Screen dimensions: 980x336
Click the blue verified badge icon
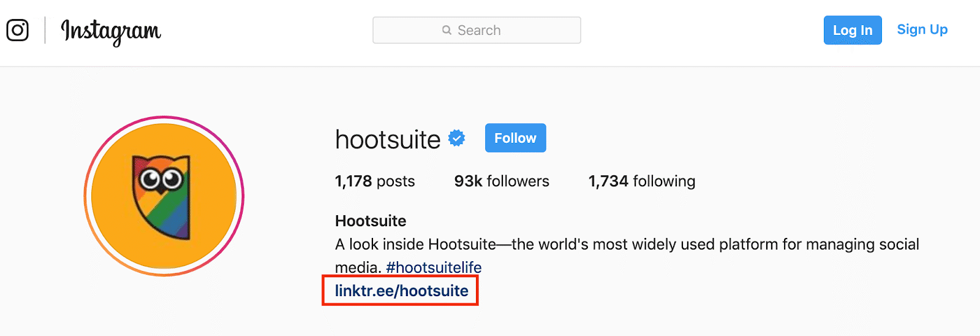(457, 138)
